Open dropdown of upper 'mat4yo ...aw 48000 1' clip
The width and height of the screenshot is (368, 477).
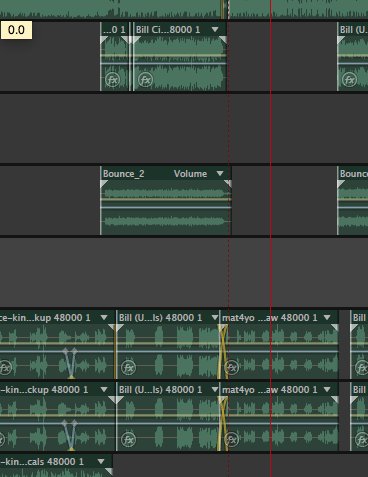327,317
